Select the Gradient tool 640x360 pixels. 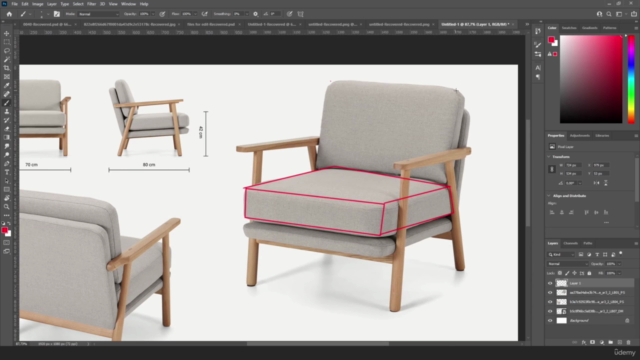point(7,137)
